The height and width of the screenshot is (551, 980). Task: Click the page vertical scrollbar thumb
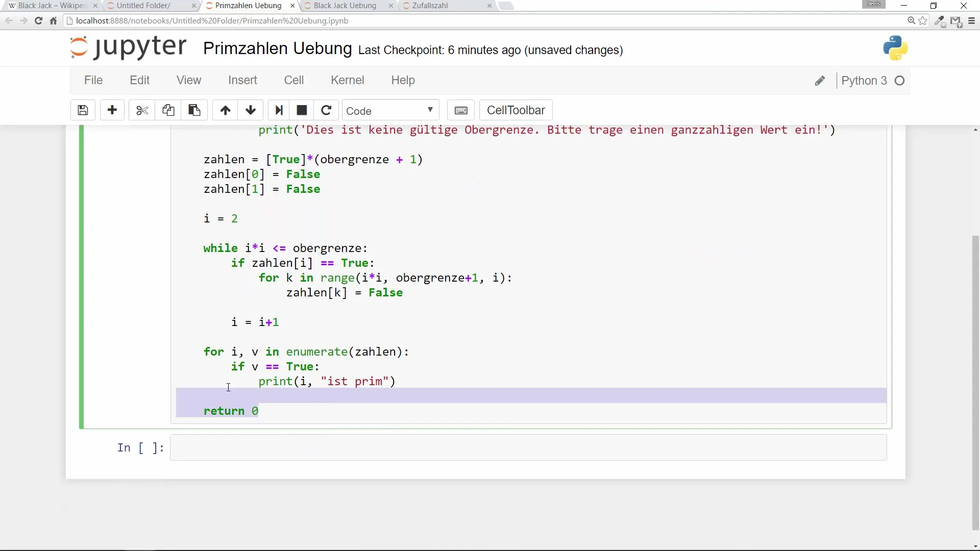[x=975, y=383]
